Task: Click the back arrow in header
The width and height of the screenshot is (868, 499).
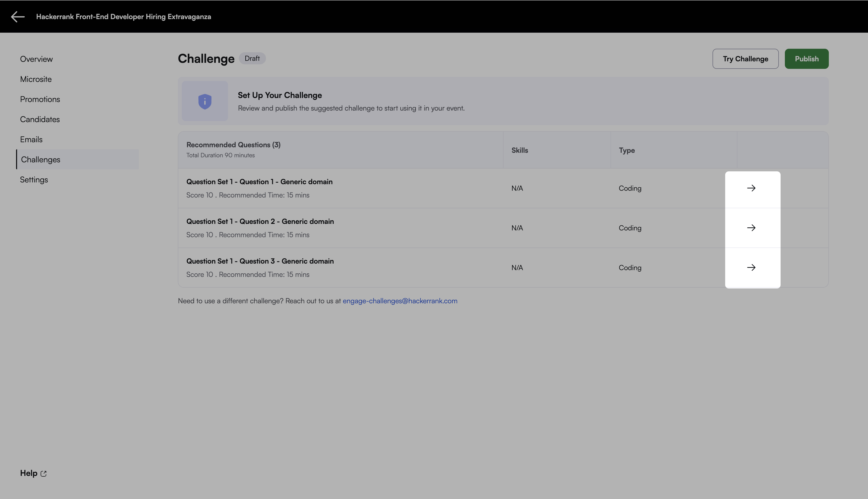Action: [18, 16]
